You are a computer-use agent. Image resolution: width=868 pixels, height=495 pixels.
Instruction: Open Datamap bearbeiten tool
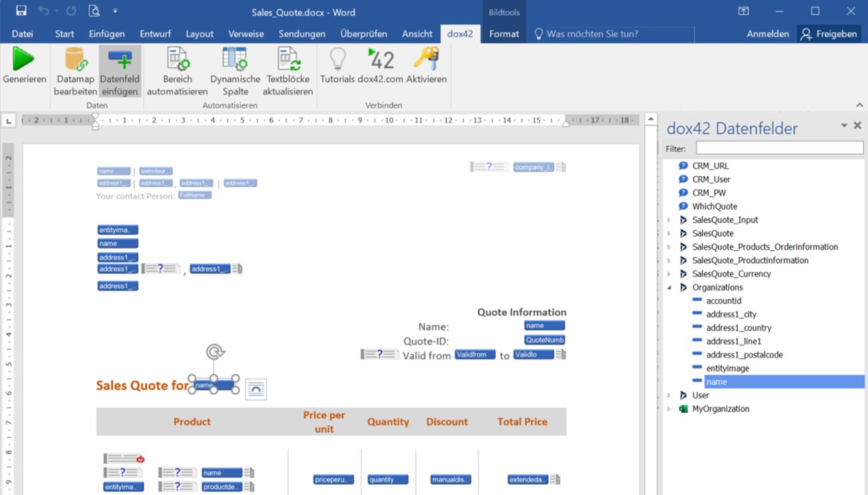pyautogui.click(x=75, y=72)
